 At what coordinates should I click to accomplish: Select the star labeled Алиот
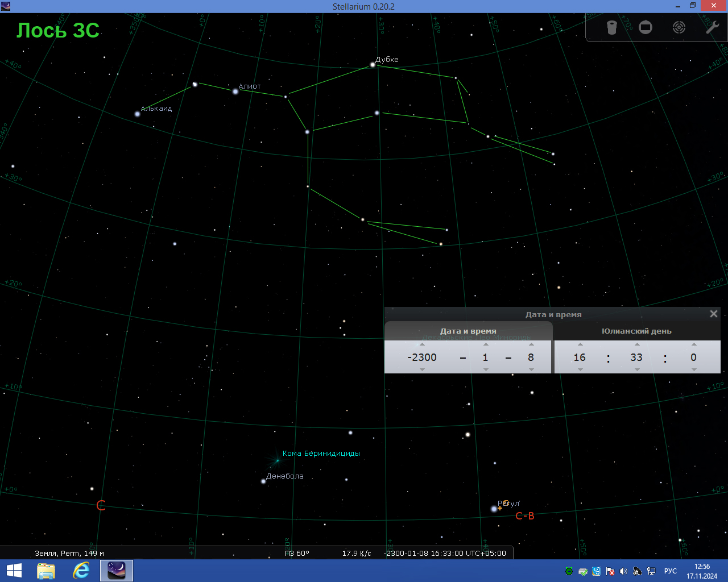pos(235,91)
